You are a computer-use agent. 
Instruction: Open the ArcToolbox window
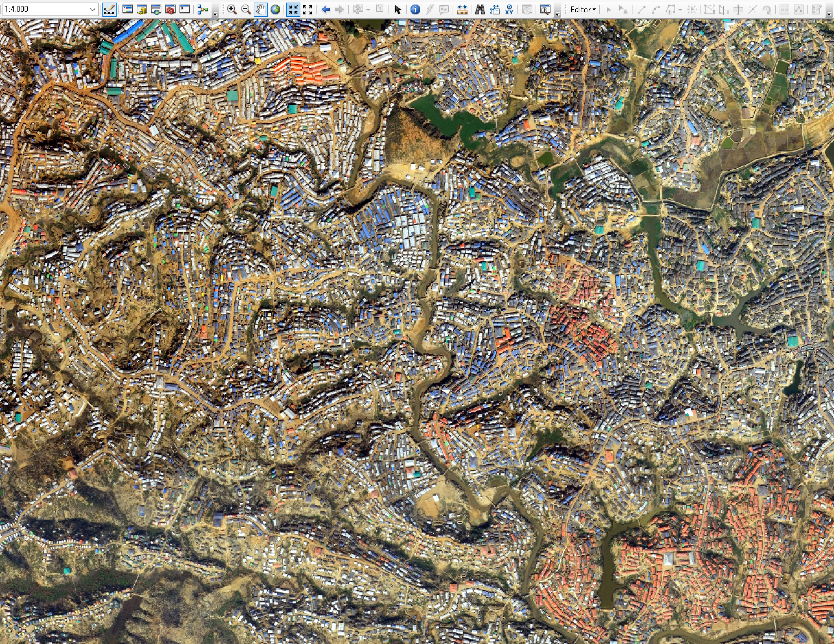point(170,10)
